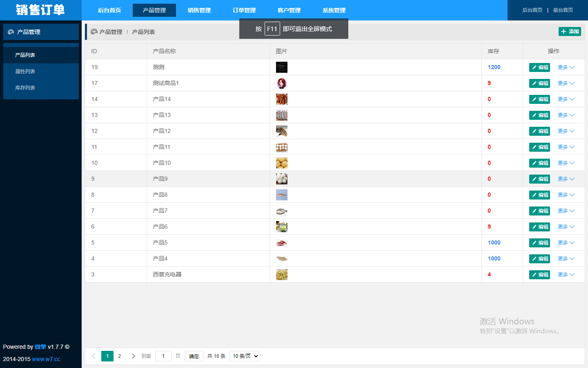Expand the 更多 menu for 产品9

[x=566, y=179]
